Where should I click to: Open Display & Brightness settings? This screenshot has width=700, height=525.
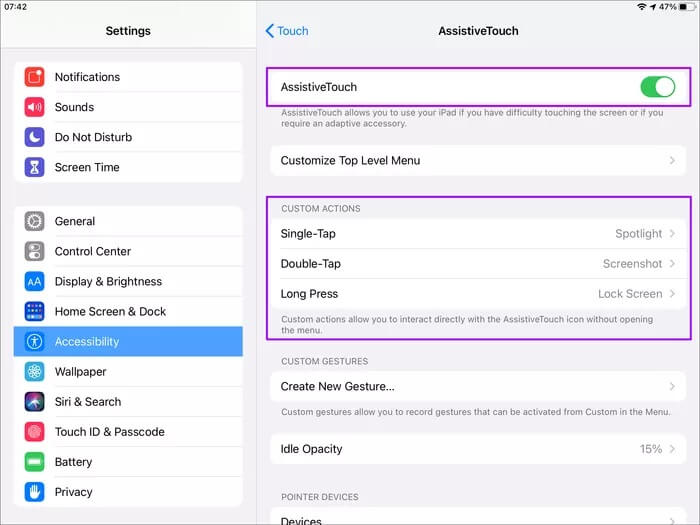coord(128,282)
